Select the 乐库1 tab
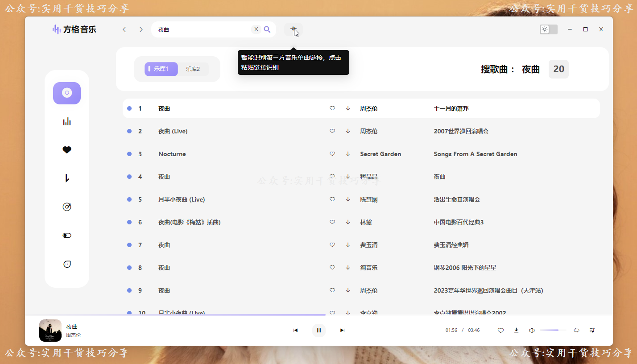Viewport: 637px width, 364px height. (161, 69)
